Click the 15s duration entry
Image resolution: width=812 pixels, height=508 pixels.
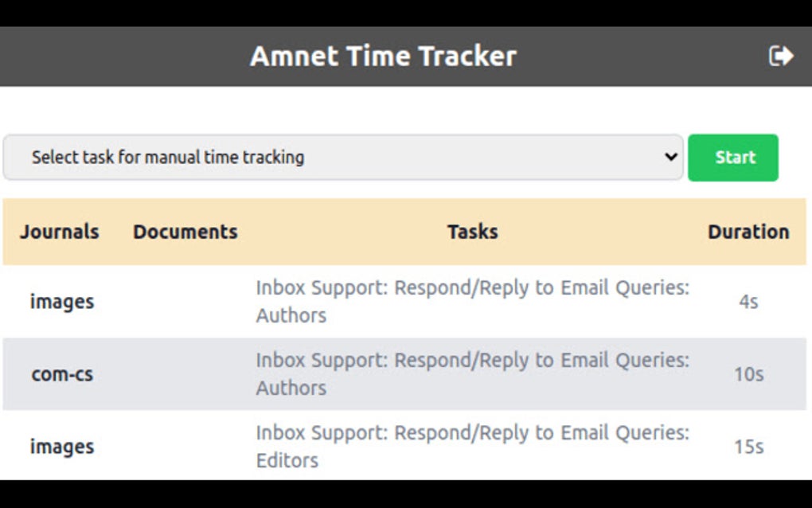[x=749, y=447]
